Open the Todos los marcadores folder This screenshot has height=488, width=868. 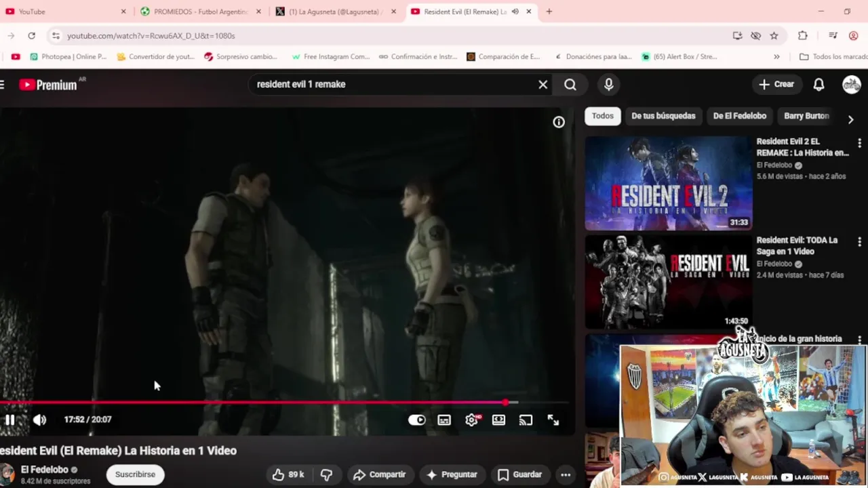(833, 57)
